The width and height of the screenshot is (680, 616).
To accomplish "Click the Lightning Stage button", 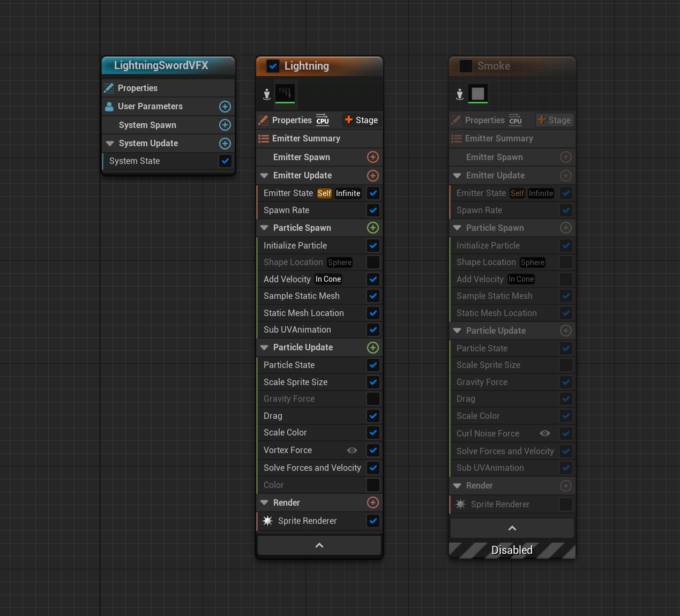I will click(x=362, y=120).
